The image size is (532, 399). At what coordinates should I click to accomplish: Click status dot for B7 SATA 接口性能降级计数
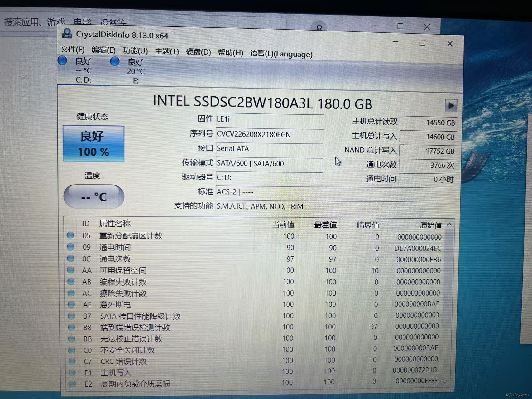point(71,316)
